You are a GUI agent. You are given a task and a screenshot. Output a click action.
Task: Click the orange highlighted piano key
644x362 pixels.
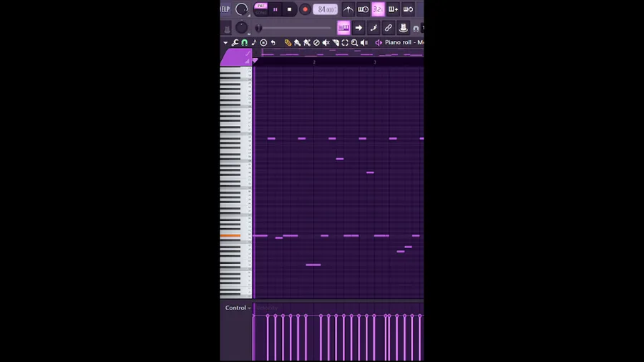[x=230, y=235]
